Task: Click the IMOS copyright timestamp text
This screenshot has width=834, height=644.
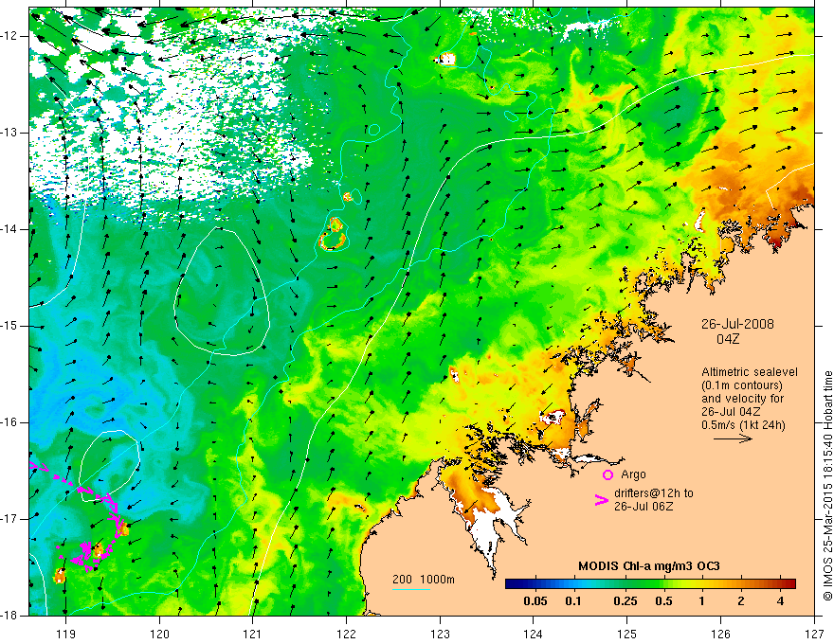Action: tap(827, 486)
